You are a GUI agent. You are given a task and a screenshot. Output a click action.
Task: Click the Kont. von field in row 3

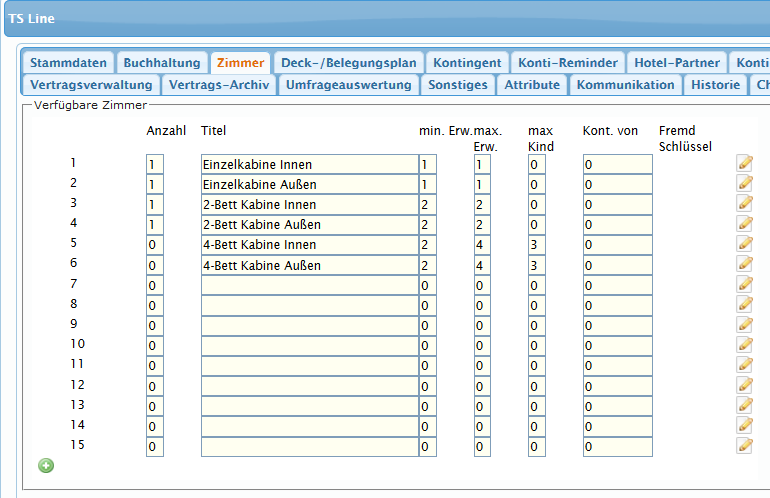click(617, 205)
